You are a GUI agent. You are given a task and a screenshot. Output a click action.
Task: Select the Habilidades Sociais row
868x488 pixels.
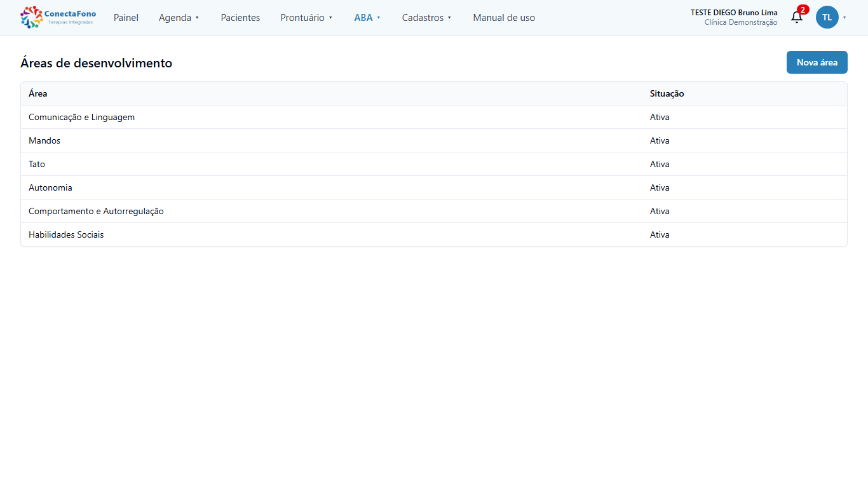click(x=434, y=234)
